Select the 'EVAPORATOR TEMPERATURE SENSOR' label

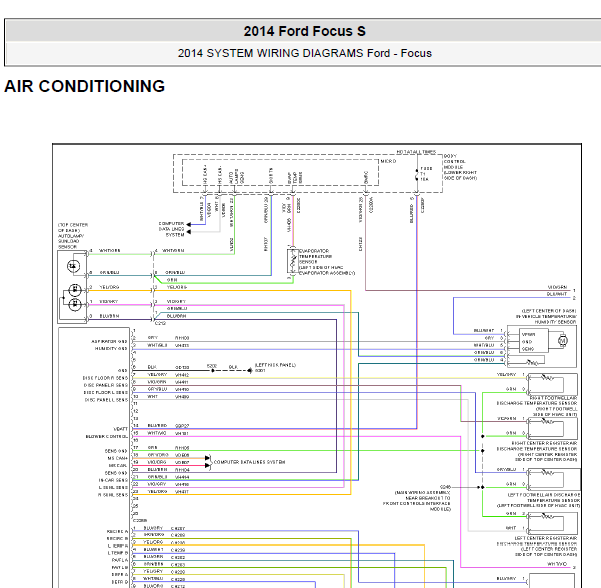click(x=327, y=262)
